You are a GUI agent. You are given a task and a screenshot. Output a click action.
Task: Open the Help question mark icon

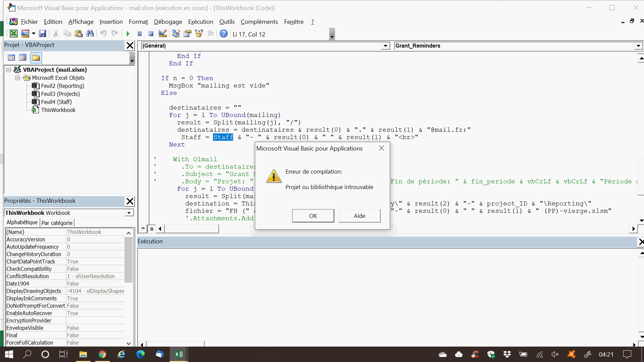(224, 34)
